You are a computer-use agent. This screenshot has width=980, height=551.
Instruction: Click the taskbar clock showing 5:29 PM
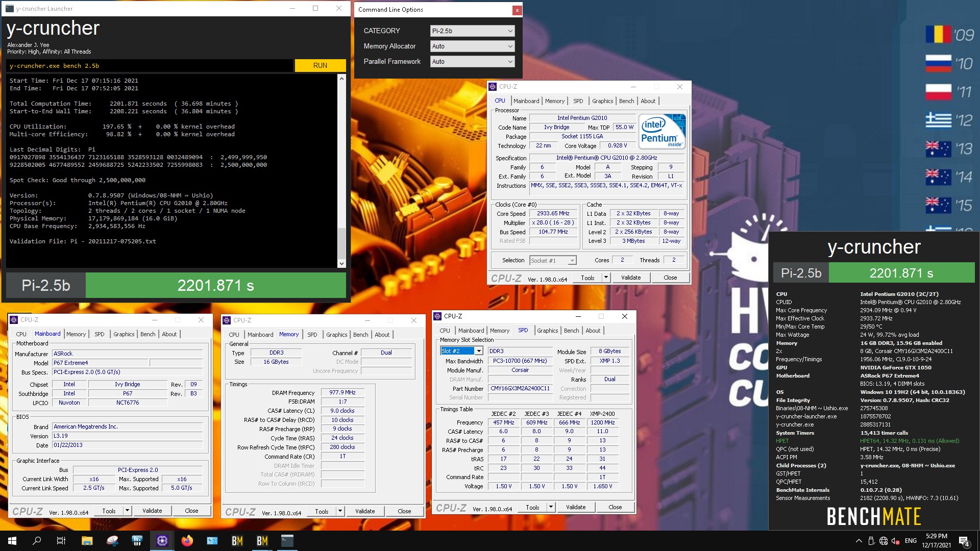click(936, 541)
